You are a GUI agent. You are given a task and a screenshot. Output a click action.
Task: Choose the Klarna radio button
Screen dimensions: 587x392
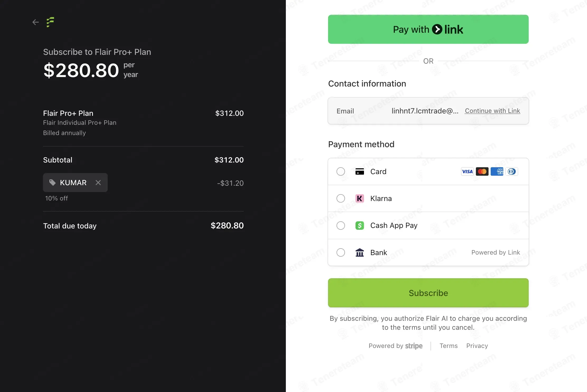coord(341,198)
